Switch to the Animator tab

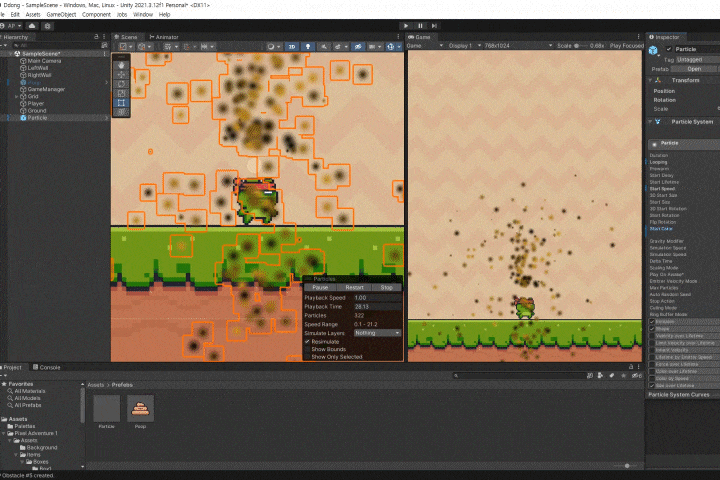(x=164, y=37)
